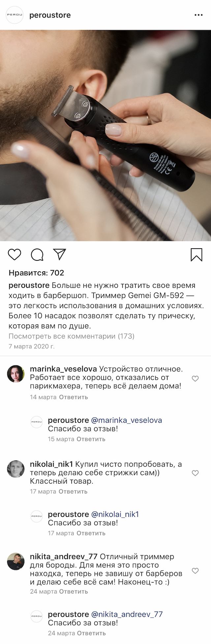This screenshot has width=211, height=644.
Task: Open the trimmer post photo
Action: coord(105,136)
